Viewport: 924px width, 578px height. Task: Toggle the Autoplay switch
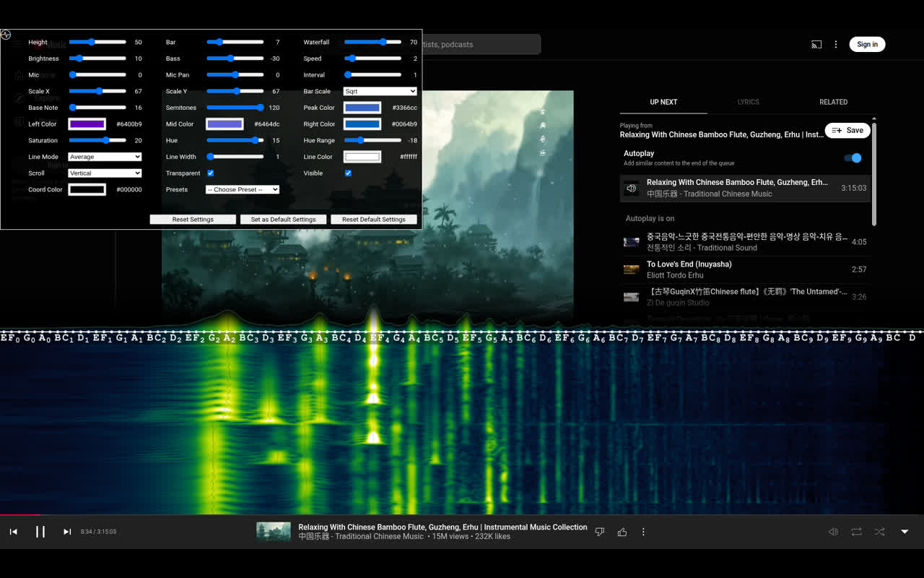pos(853,158)
